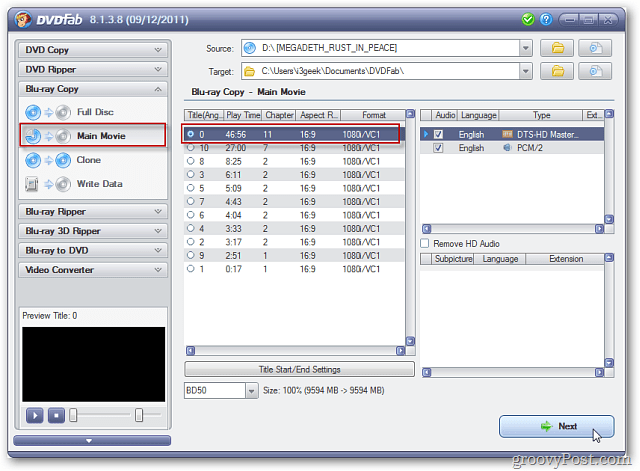Viewport: 640px width, 471px height.
Task: Open the Target path dropdown
Action: pos(526,71)
